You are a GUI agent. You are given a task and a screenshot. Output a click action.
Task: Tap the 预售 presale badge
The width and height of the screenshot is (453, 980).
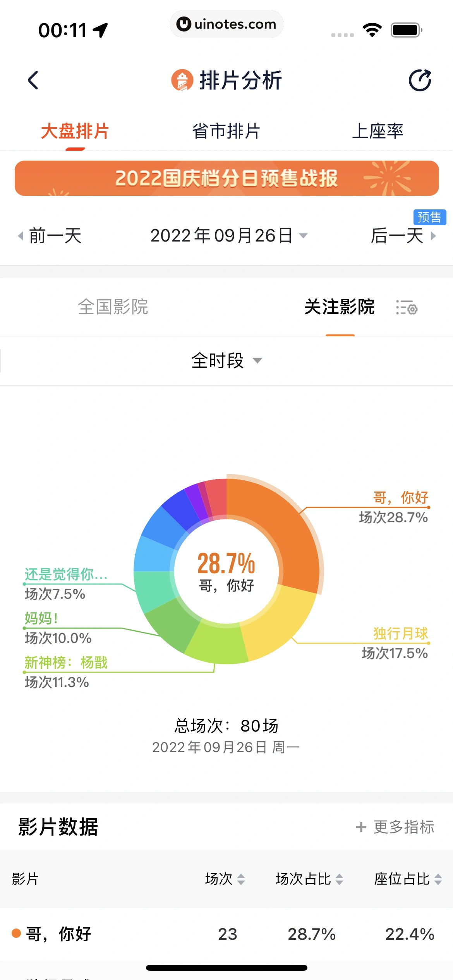(x=429, y=217)
